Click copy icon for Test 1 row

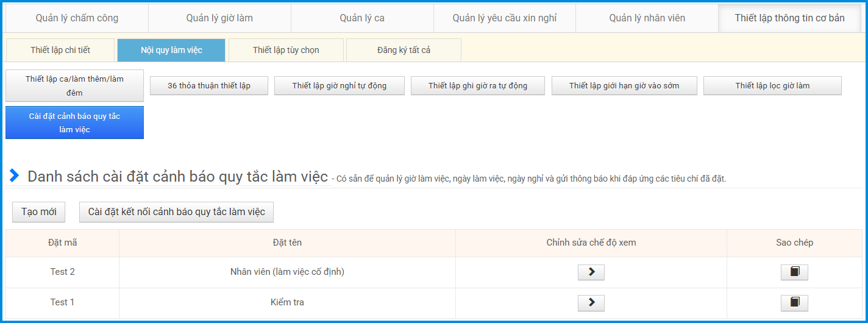point(794,303)
